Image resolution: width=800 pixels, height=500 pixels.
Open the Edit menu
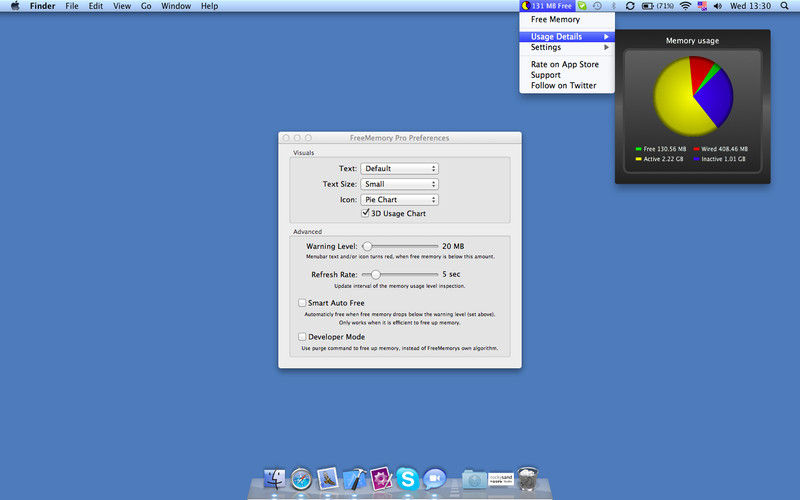tap(95, 6)
